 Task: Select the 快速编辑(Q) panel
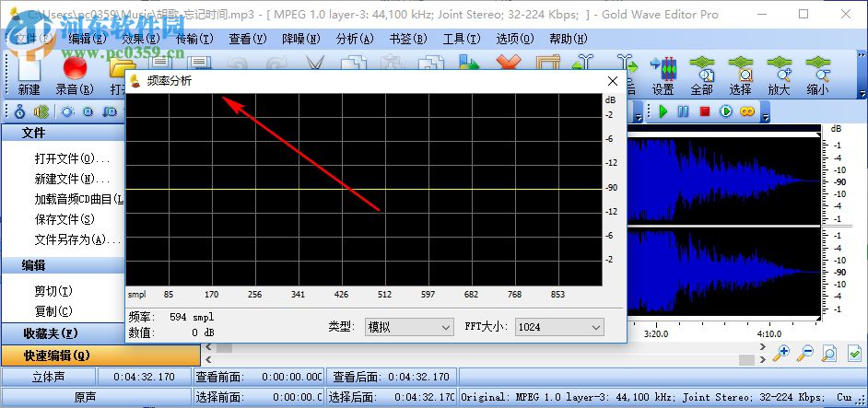(x=100, y=355)
